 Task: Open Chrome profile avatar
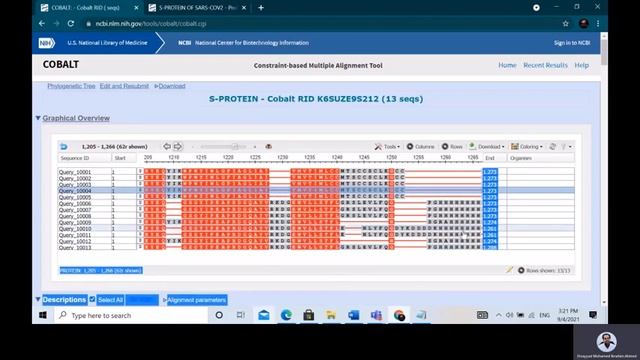pos(584,24)
